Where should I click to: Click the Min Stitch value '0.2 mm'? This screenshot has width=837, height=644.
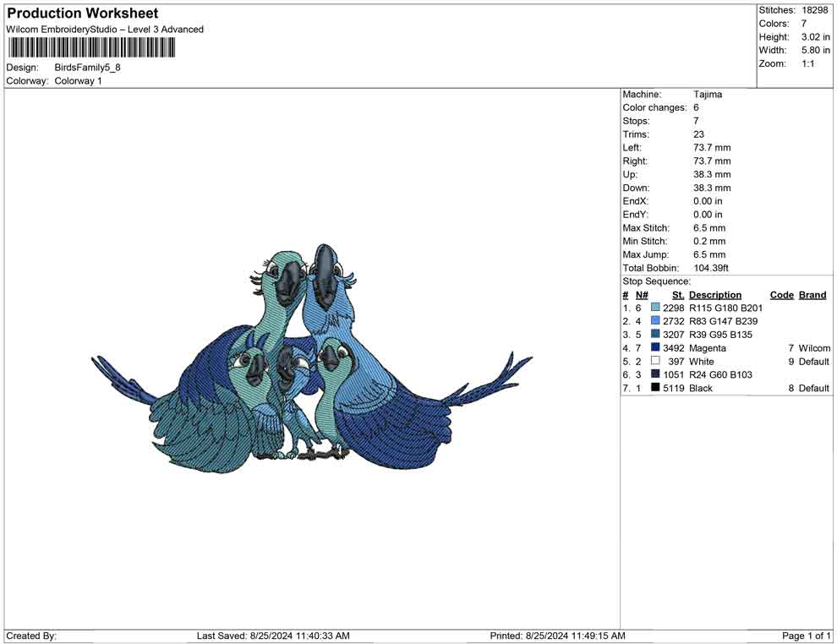(709, 241)
